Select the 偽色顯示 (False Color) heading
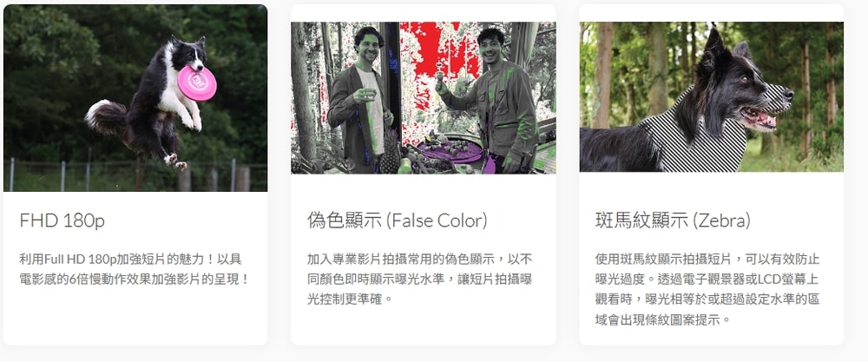The width and height of the screenshot is (868, 362). [x=398, y=220]
